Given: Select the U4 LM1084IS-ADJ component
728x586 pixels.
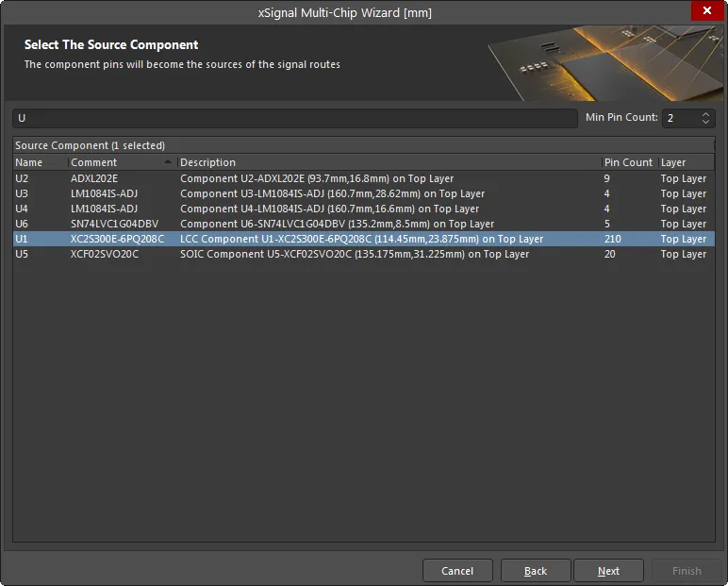Looking at the screenshot, I should (364, 209).
